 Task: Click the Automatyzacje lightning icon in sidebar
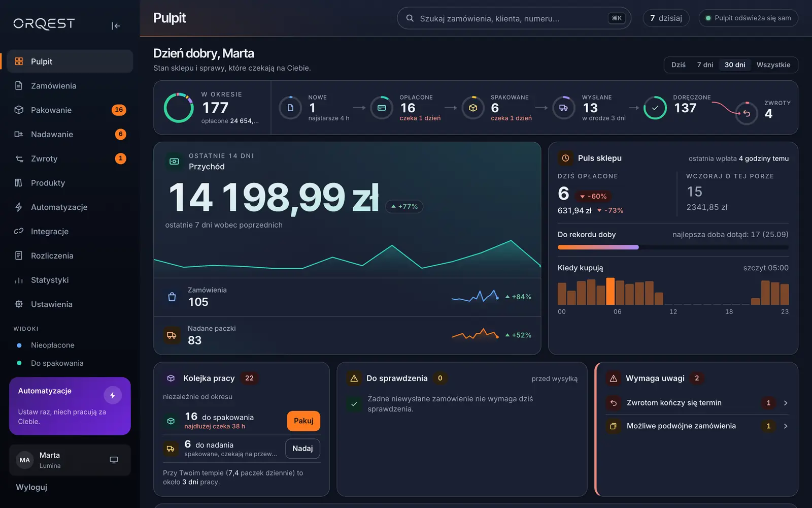click(x=19, y=207)
